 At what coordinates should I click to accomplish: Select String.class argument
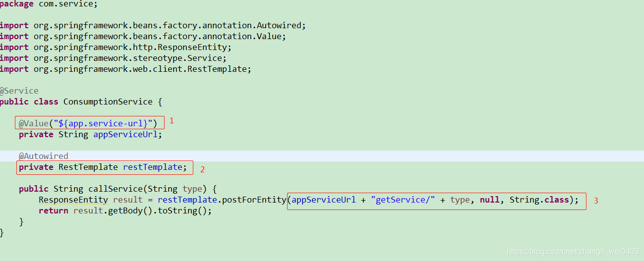point(539,200)
